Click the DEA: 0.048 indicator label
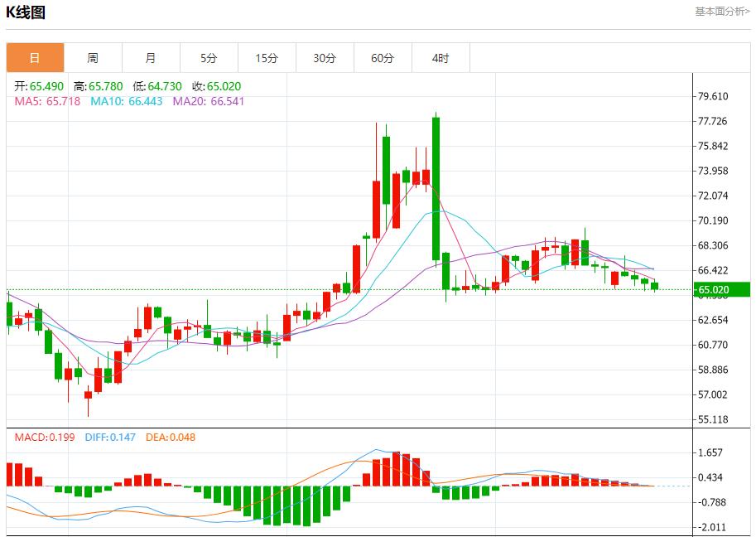The image size is (756, 537). (172, 437)
